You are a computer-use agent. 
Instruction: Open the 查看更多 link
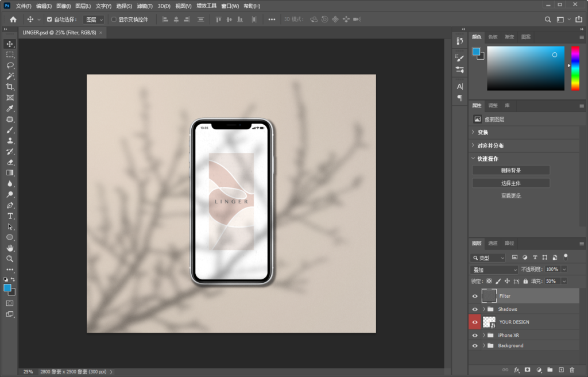[x=511, y=195]
